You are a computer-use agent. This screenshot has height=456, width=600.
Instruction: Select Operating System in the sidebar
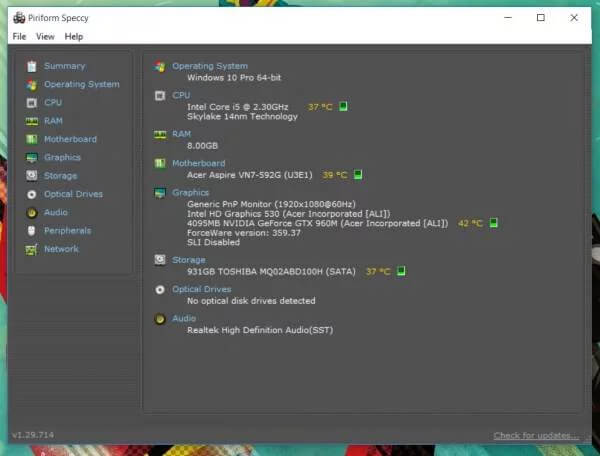(x=82, y=84)
